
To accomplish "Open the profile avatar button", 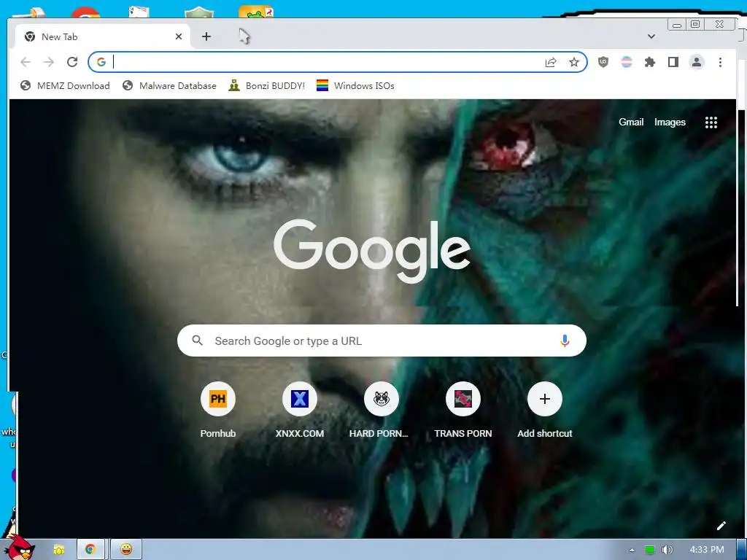I will [697, 62].
